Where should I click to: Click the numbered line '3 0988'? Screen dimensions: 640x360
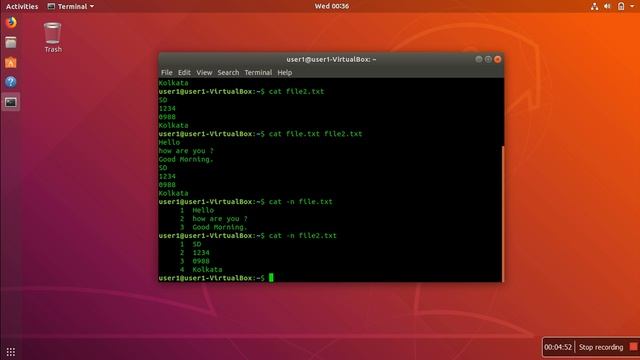(195, 261)
